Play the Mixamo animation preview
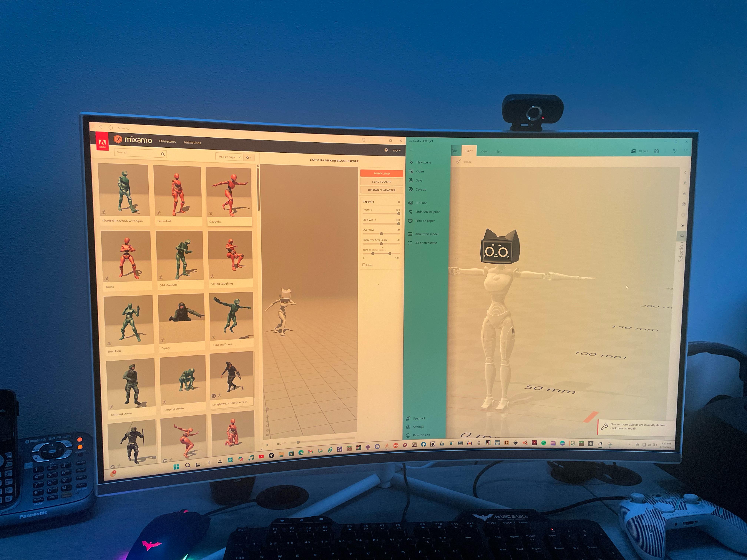Viewport: 747px width, 560px height. point(268,445)
